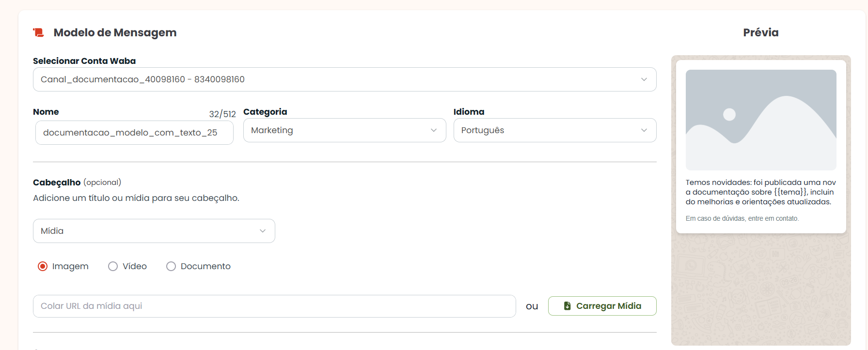Viewport: 868px width, 350px height.
Task: Open the Categoria dropdown showing Marketing
Action: 345,130
